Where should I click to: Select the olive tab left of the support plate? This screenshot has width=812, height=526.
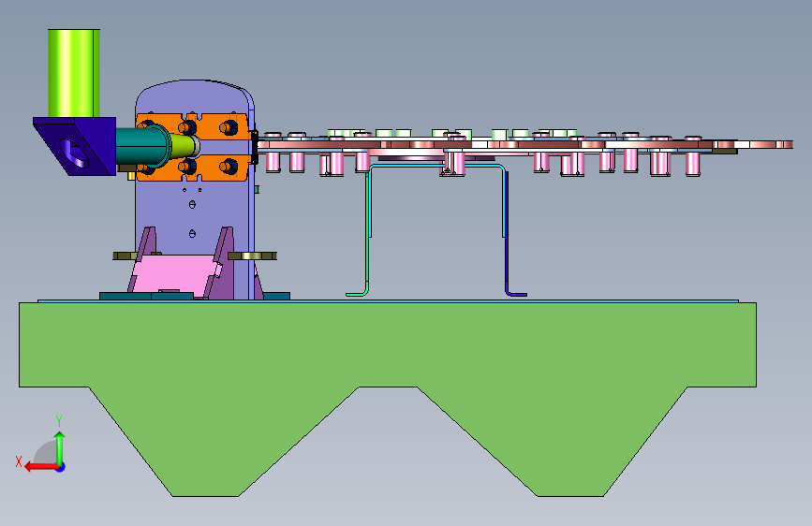point(125,256)
